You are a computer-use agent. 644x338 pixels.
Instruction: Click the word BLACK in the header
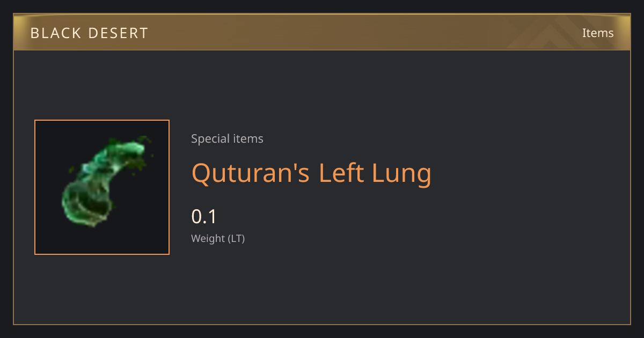click(57, 33)
